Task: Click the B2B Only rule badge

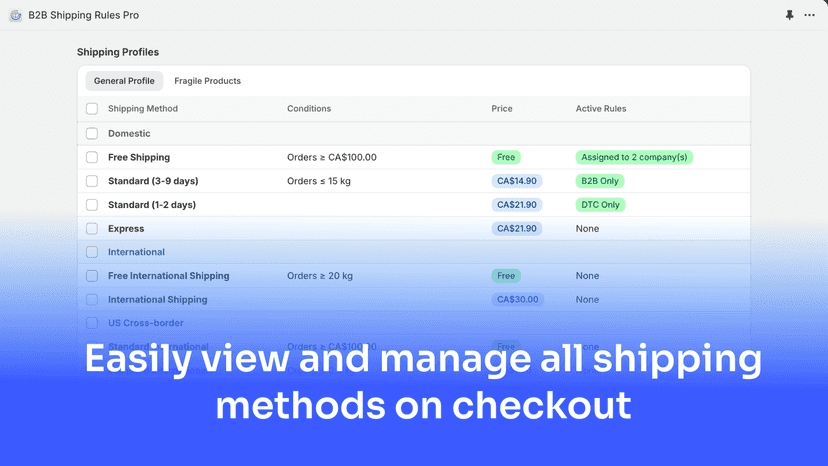Action: click(600, 181)
